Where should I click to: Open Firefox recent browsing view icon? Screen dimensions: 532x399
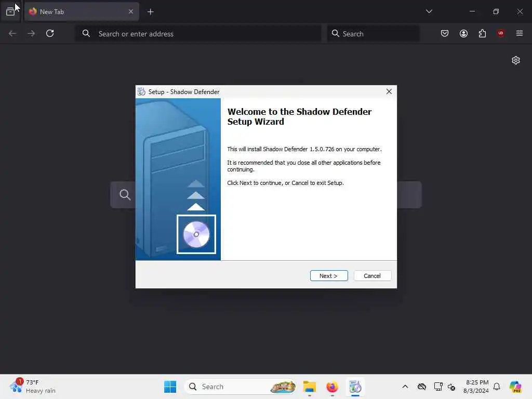click(x=10, y=12)
